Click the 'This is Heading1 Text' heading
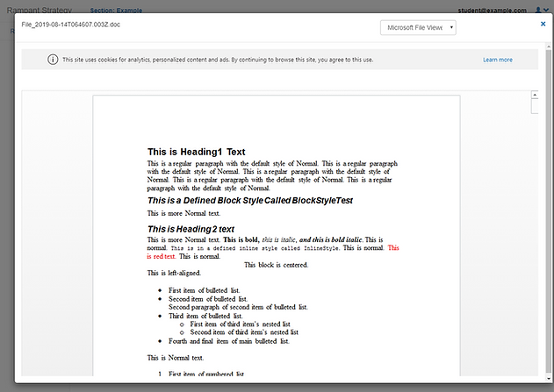Image resolution: width=554 pixels, height=392 pixels. [x=196, y=152]
